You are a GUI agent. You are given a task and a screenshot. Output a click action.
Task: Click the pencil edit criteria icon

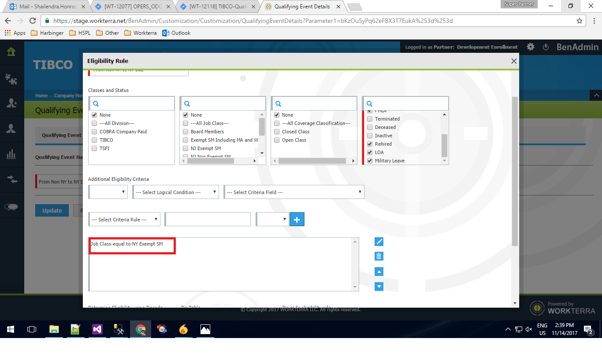(x=379, y=241)
